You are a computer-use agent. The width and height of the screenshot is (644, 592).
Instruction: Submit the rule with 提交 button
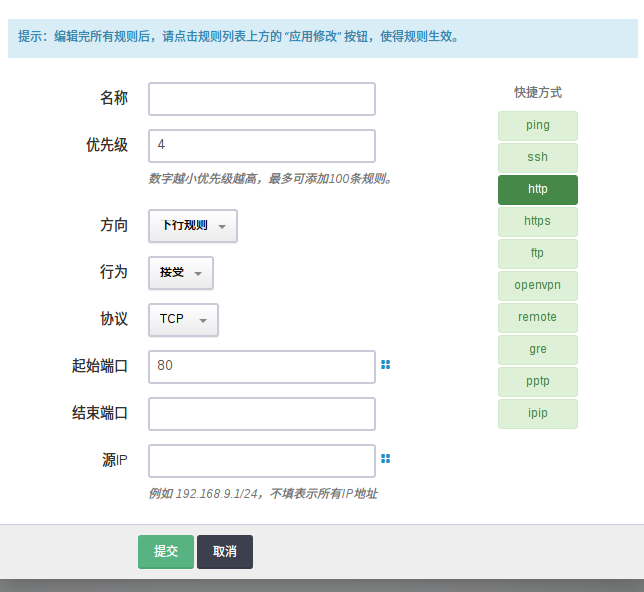(166, 552)
